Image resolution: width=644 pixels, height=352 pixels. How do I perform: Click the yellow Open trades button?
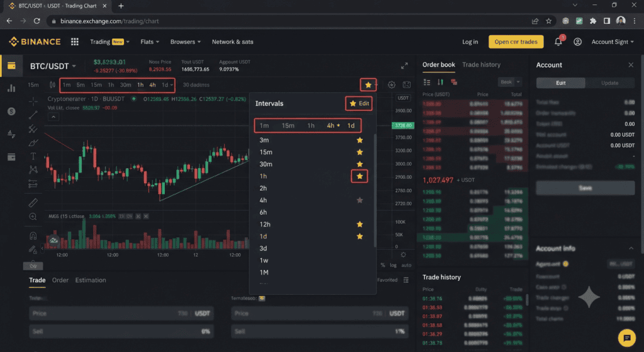pos(516,42)
